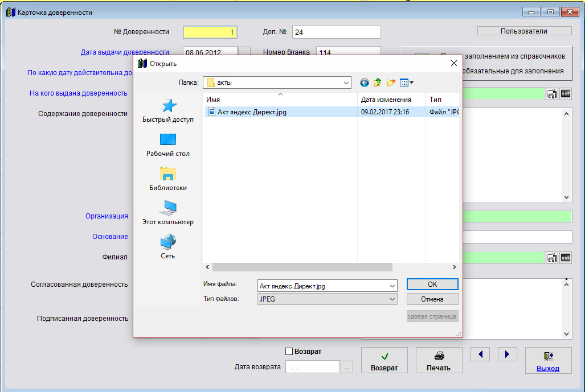The image size is (585, 392).
Task: Click the file list horizontal scrollbar thumb
Action: 302,267
